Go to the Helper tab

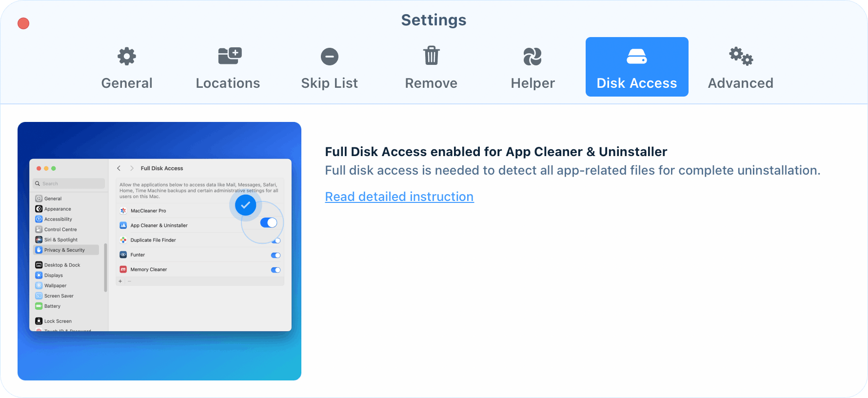click(x=533, y=67)
